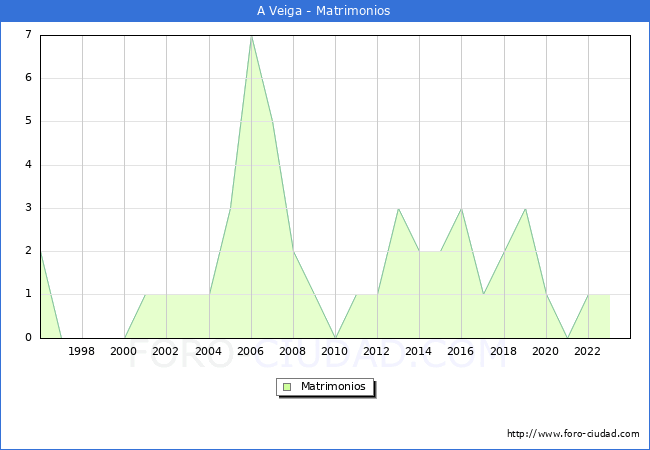Select the 2000 x-axis label
This screenshot has width=650, height=450.
tap(124, 351)
